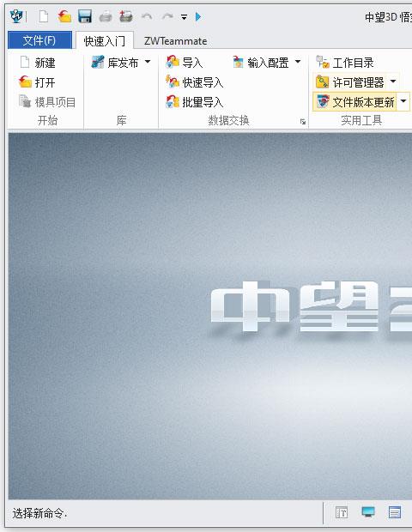
Task: Click the New file icon in quick access toolbar
Action: click(44, 16)
